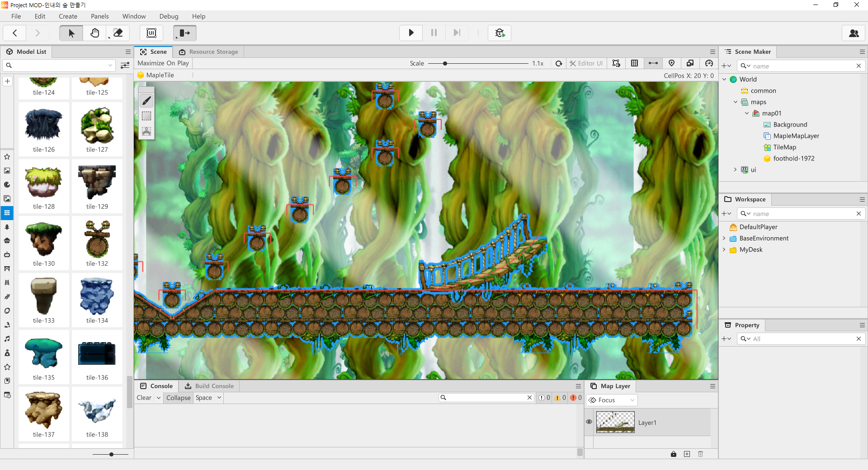The height and width of the screenshot is (470, 868).
Task: Add new model with plus button
Action: coord(7,81)
